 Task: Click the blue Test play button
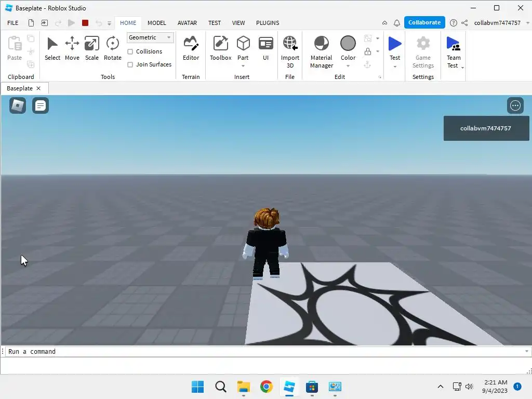pos(395,44)
